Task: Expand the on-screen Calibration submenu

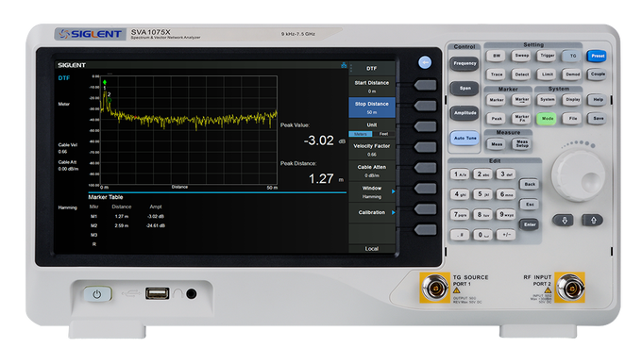Action: 372,213
